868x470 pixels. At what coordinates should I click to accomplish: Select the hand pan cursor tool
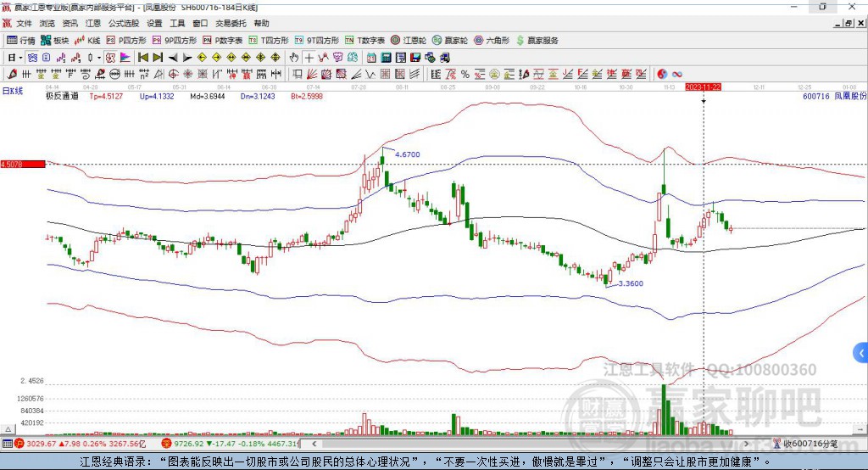294,58
